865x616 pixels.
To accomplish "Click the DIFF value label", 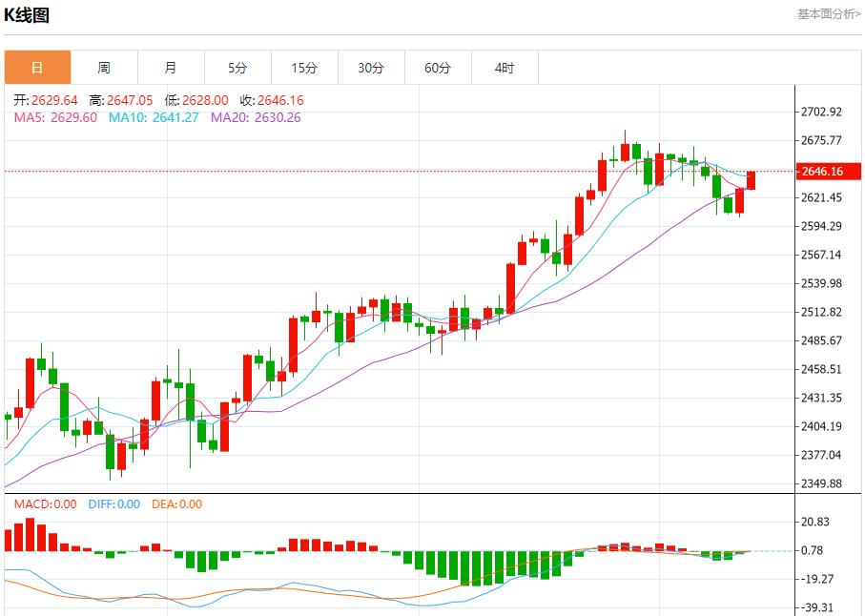I will (x=113, y=504).
